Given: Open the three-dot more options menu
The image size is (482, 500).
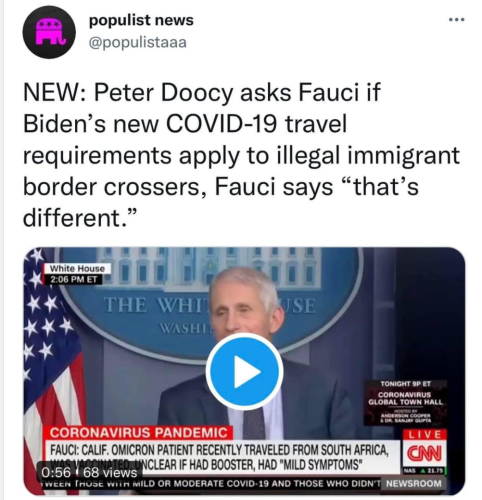Looking at the screenshot, I should pyautogui.click(x=456, y=20).
